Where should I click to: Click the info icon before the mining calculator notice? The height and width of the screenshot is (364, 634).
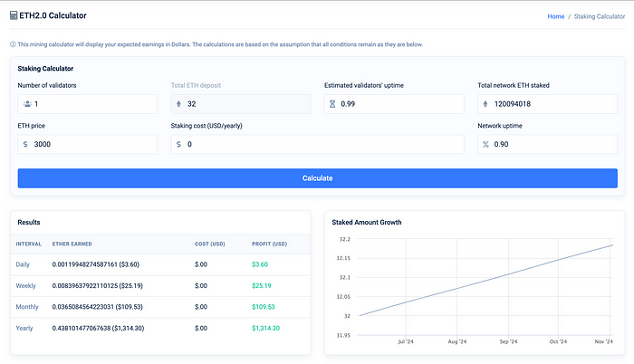click(x=13, y=44)
